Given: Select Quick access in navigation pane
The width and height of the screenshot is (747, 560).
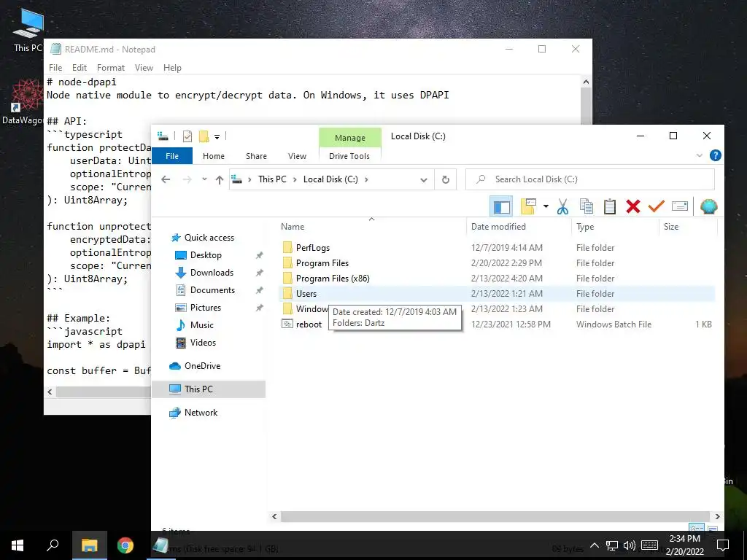Looking at the screenshot, I should (209, 238).
